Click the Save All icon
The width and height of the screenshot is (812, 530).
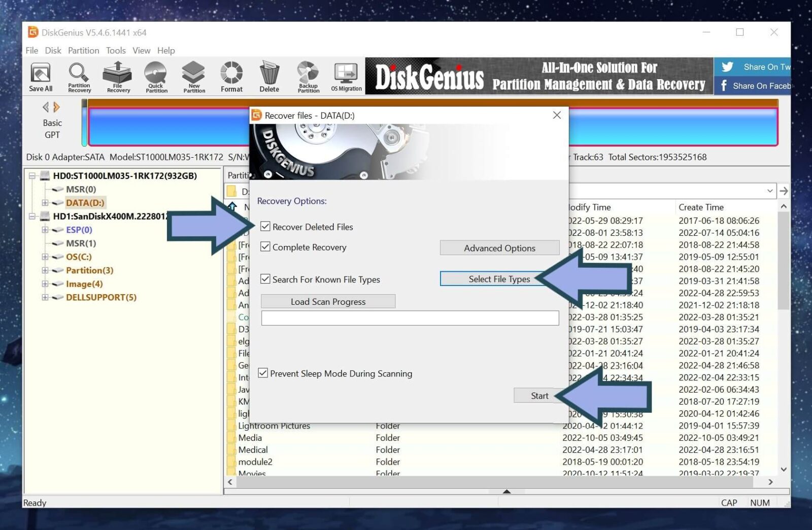(x=40, y=76)
